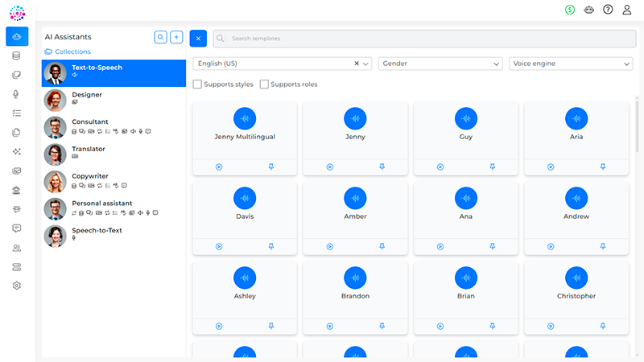
Task: Open the server stack icon in sidebar
Action: 17,267
